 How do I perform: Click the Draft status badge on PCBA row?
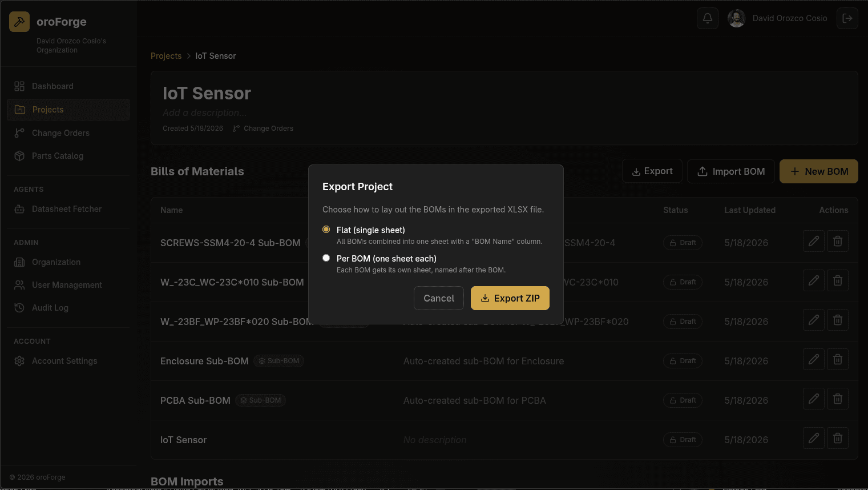[x=683, y=400]
